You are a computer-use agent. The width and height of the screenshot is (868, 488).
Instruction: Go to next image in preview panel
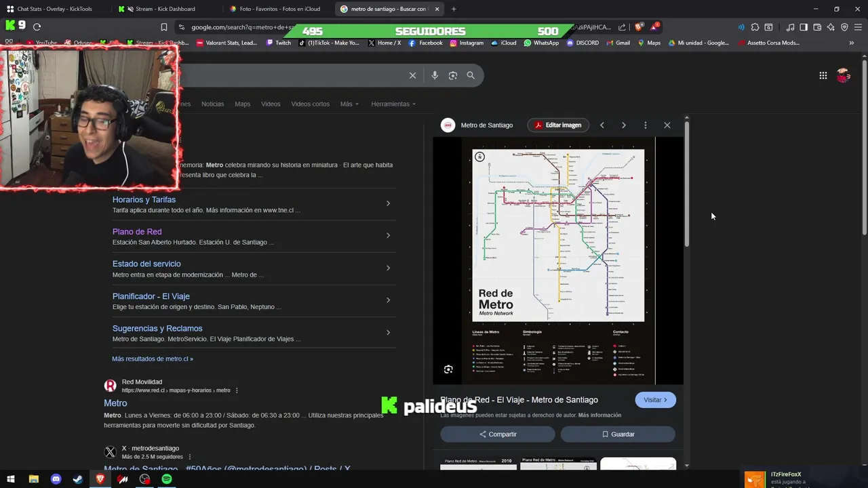(624, 125)
